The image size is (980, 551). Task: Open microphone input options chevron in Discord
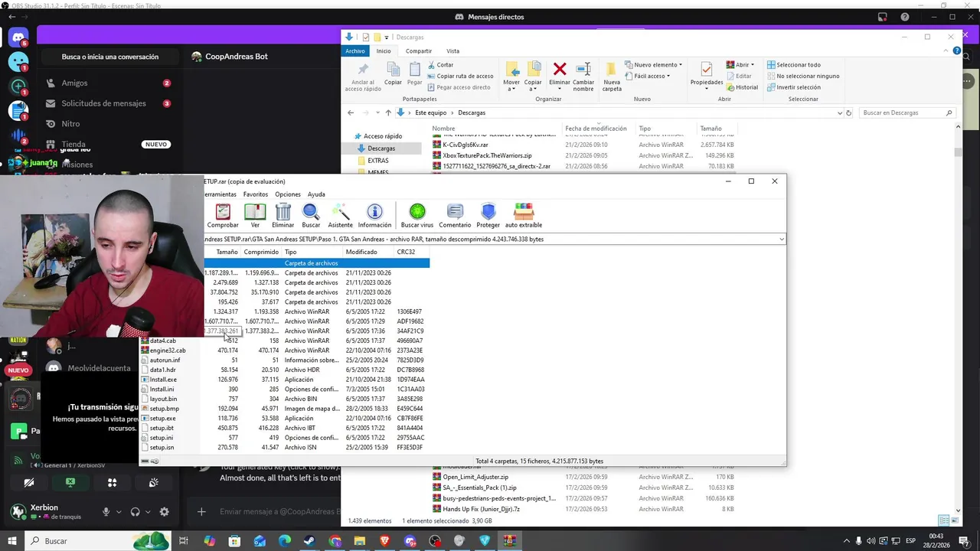tap(119, 512)
